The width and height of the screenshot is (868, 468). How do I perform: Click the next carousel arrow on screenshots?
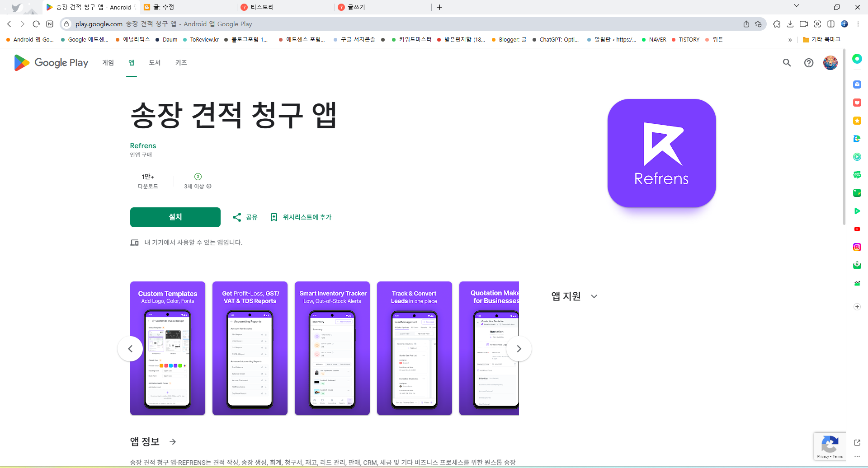[x=519, y=348]
